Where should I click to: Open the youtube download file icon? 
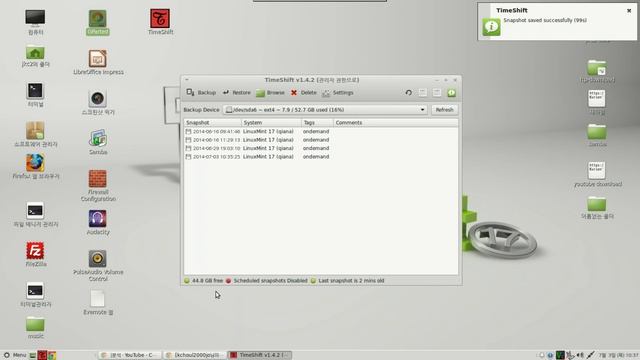[597, 174]
